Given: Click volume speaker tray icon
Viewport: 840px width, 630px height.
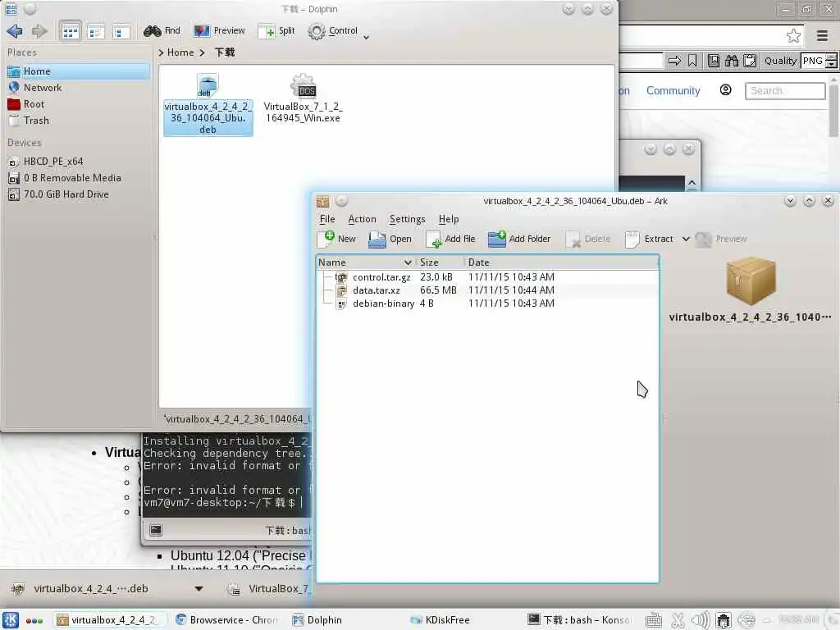Looking at the screenshot, I should click(700, 620).
